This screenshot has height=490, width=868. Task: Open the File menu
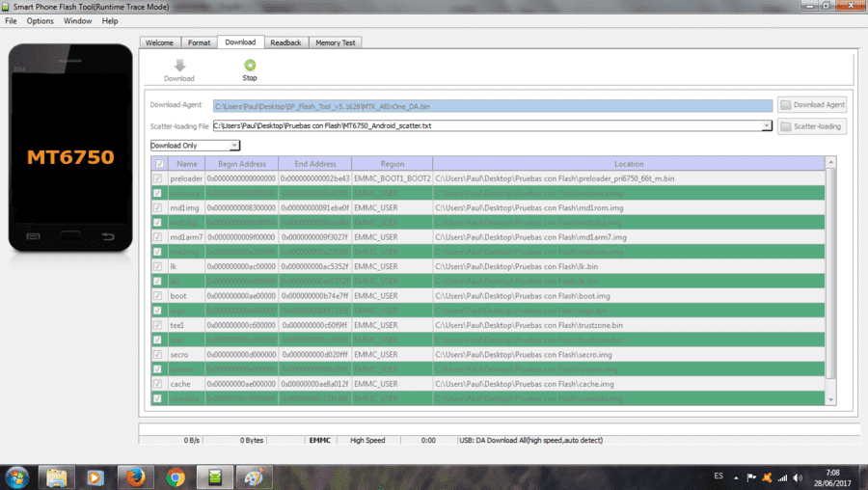coord(11,21)
